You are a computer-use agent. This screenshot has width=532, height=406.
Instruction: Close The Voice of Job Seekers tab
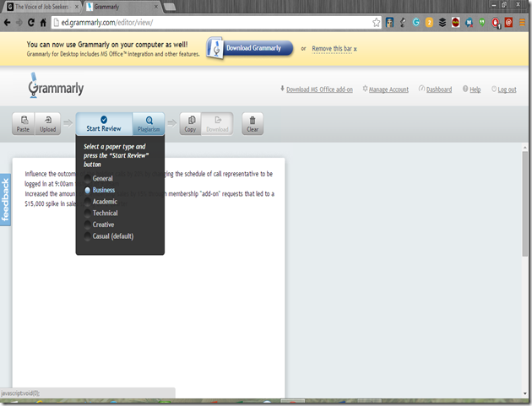[x=77, y=7]
